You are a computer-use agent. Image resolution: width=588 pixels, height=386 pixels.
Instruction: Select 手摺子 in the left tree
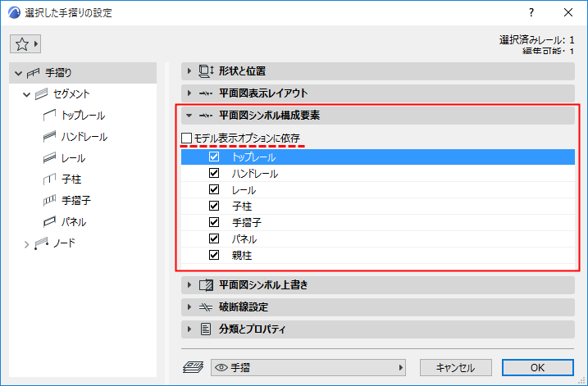tap(76, 201)
